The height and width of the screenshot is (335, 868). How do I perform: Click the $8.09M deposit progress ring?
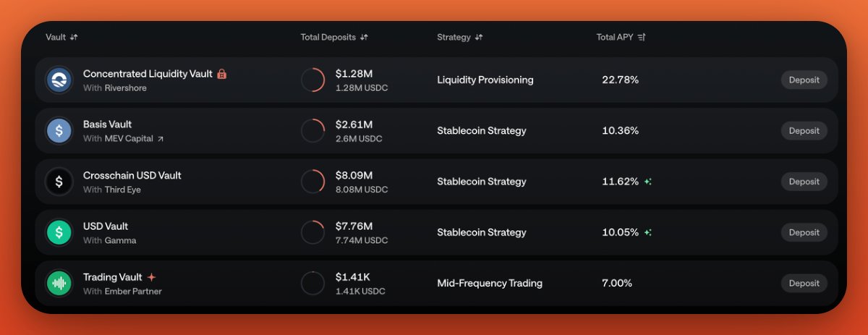pyautogui.click(x=312, y=182)
